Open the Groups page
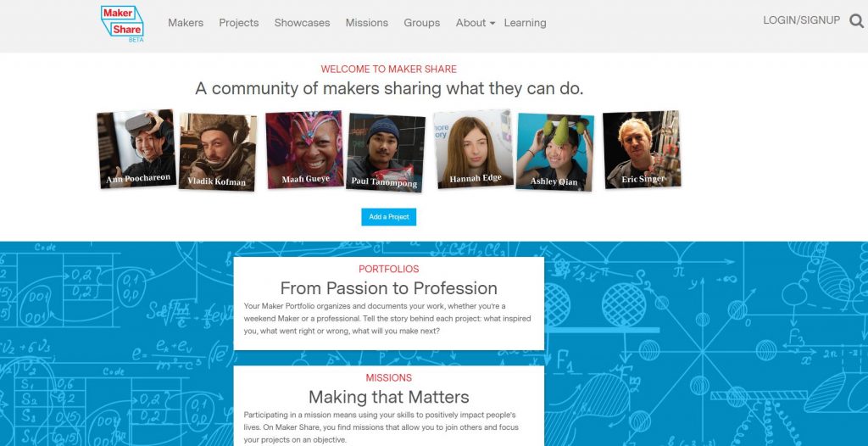868x446 pixels. [422, 23]
